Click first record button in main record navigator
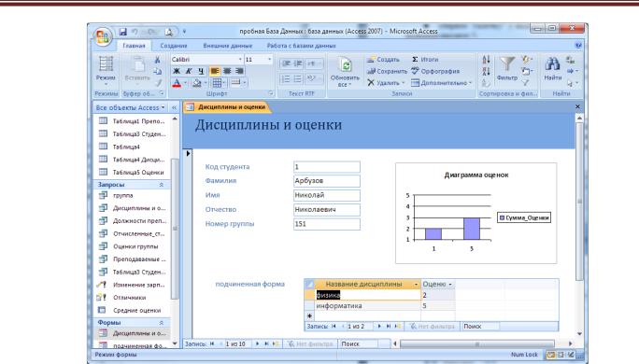This screenshot has height=364, width=639. pyautogui.click(x=212, y=343)
